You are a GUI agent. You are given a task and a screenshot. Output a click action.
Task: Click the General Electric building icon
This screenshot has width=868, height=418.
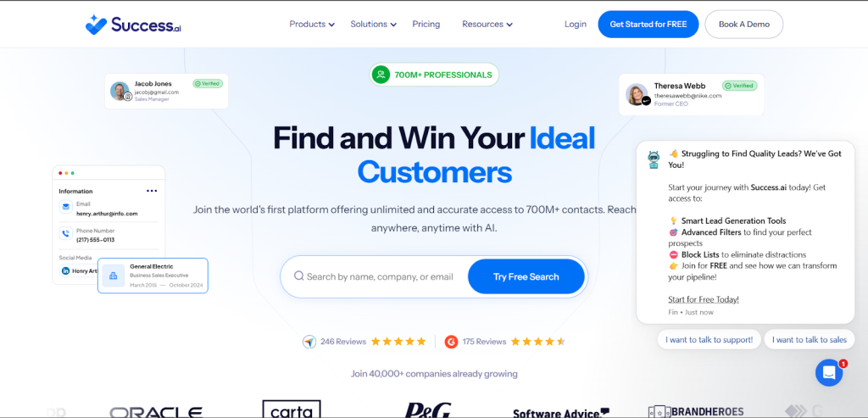point(113,276)
